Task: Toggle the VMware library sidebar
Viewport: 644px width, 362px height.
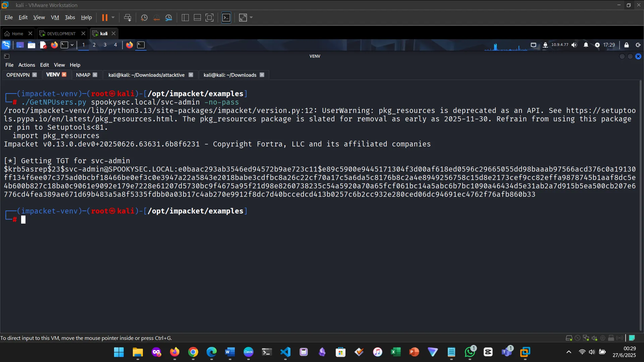Action: pyautogui.click(x=185, y=17)
